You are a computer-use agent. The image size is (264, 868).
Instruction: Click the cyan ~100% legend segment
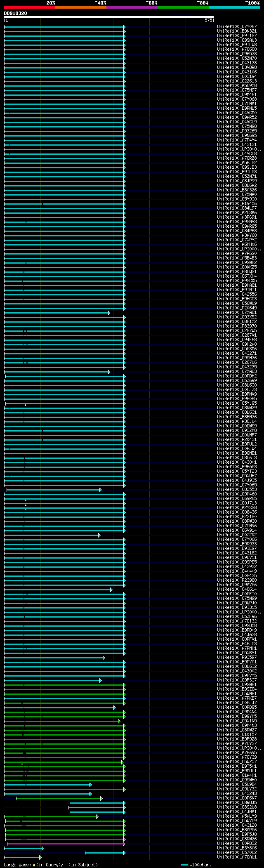tap(234, 7)
